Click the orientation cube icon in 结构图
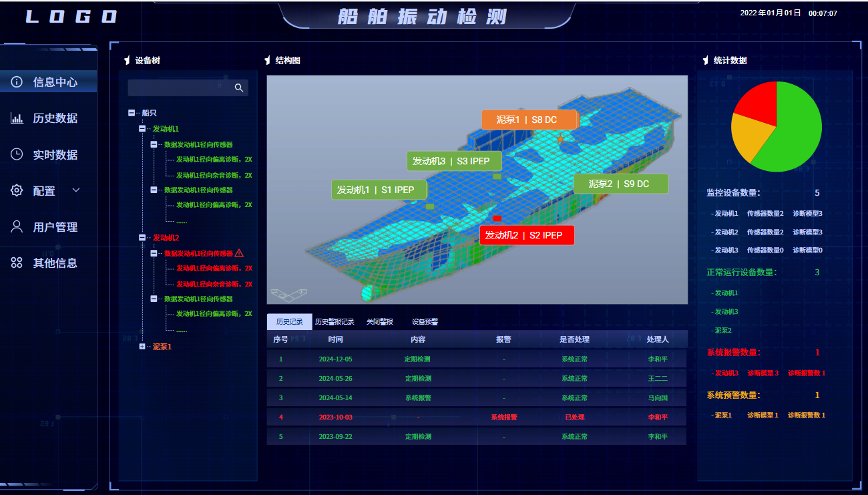This screenshot has width=868, height=495. coord(288,294)
